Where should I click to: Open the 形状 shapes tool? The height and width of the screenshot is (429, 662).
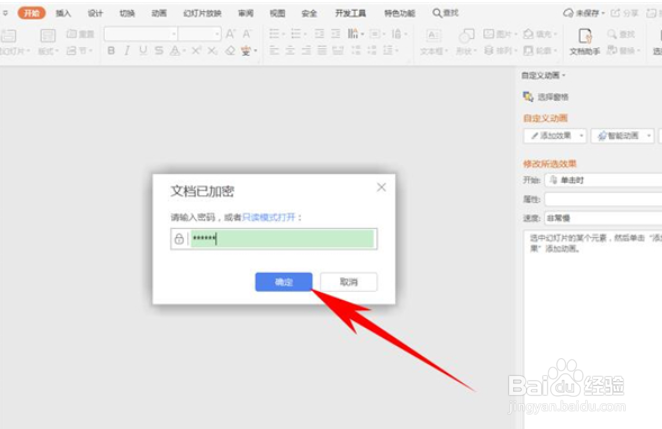466,42
